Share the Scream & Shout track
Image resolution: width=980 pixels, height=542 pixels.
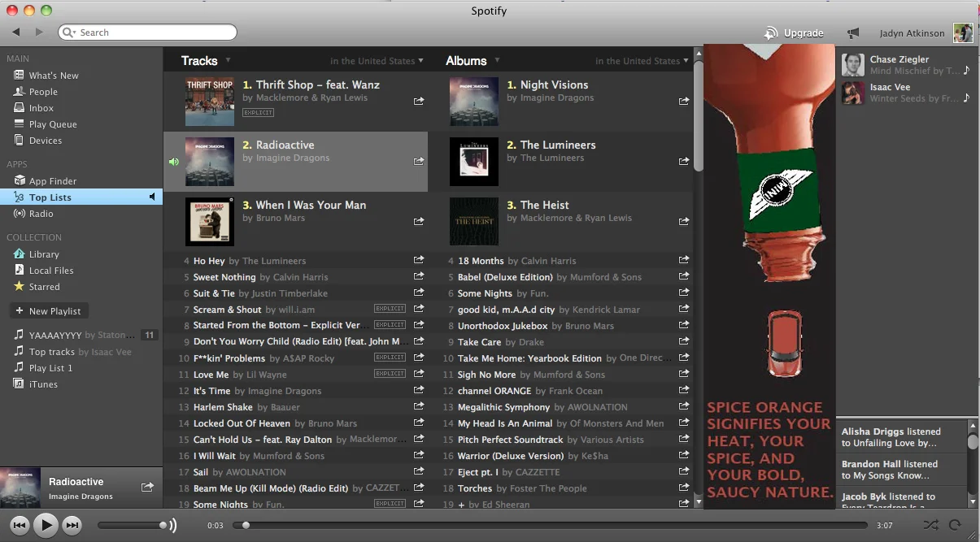419,309
